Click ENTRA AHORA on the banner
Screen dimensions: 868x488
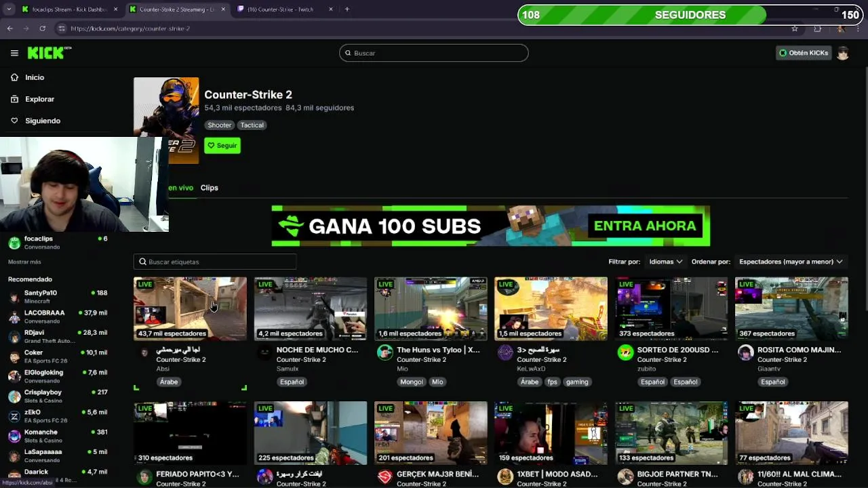645,226
